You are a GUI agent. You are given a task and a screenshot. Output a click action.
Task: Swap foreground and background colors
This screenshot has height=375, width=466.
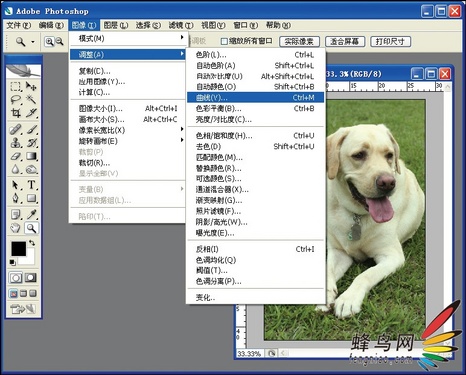click(32, 243)
